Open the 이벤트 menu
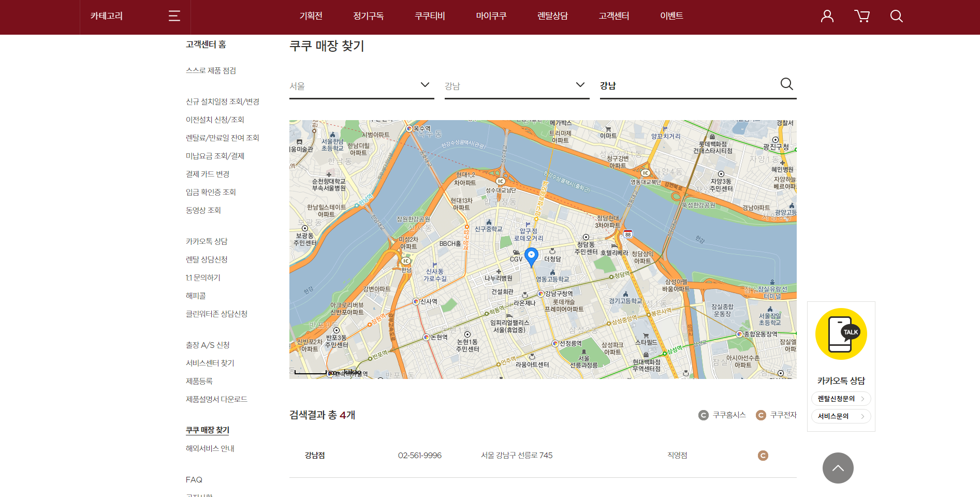This screenshot has width=980, height=497. [x=671, y=16]
